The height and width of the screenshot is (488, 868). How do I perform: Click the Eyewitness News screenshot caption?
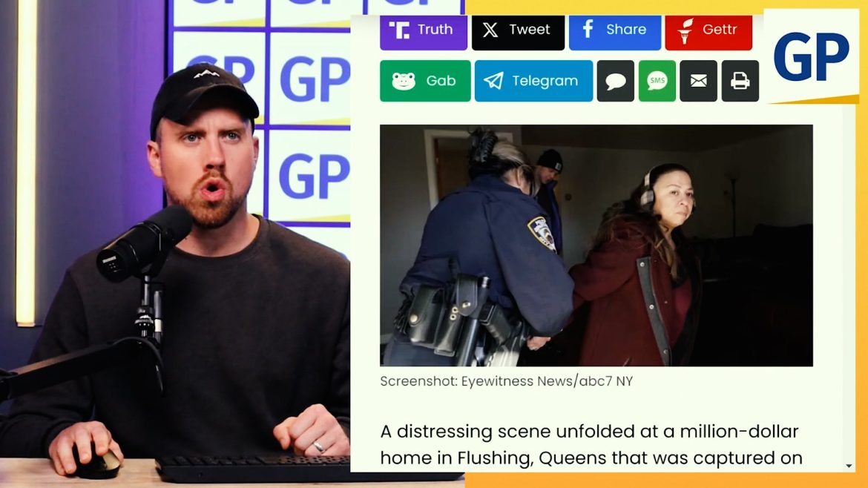pyautogui.click(x=507, y=381)
